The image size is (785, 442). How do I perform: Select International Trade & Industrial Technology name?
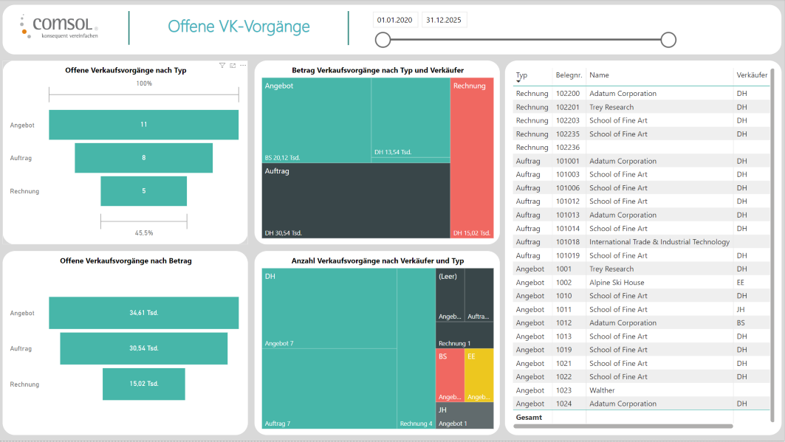[x=659, y=242]
